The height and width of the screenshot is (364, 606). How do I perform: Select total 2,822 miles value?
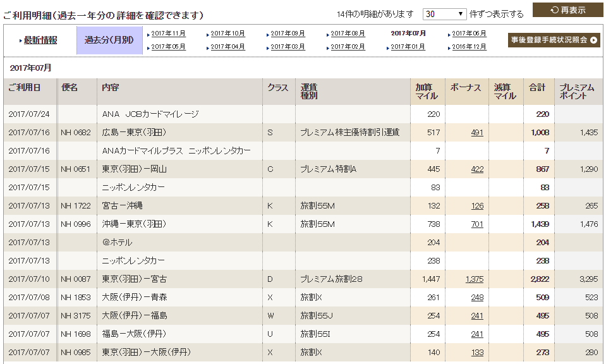pyautogui.click(x=540, y=279)
